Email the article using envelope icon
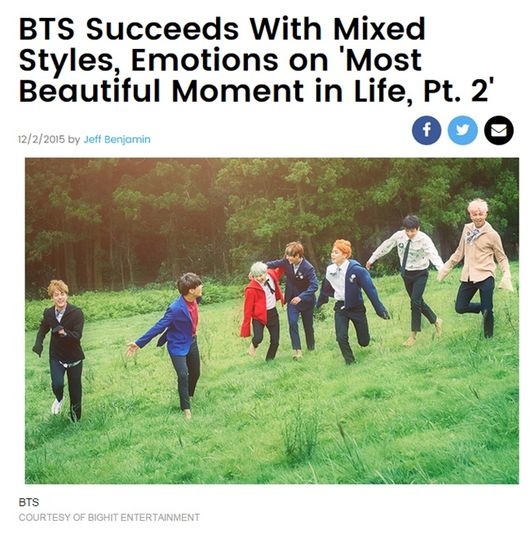Viewport: 530px width, 534px height. (x=499, y=130)
